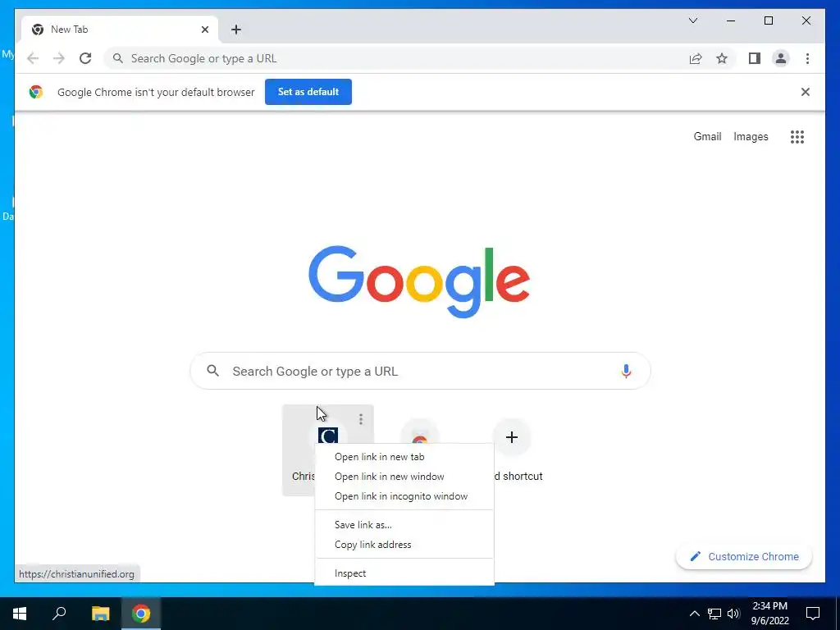
Task: Open File Explorer from the taskbar
Action: click(100, 614)
